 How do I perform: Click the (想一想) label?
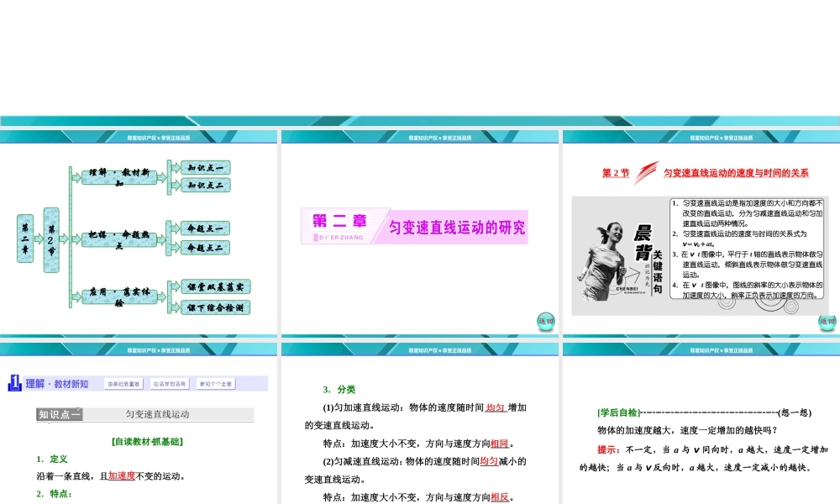coord(795,412)
